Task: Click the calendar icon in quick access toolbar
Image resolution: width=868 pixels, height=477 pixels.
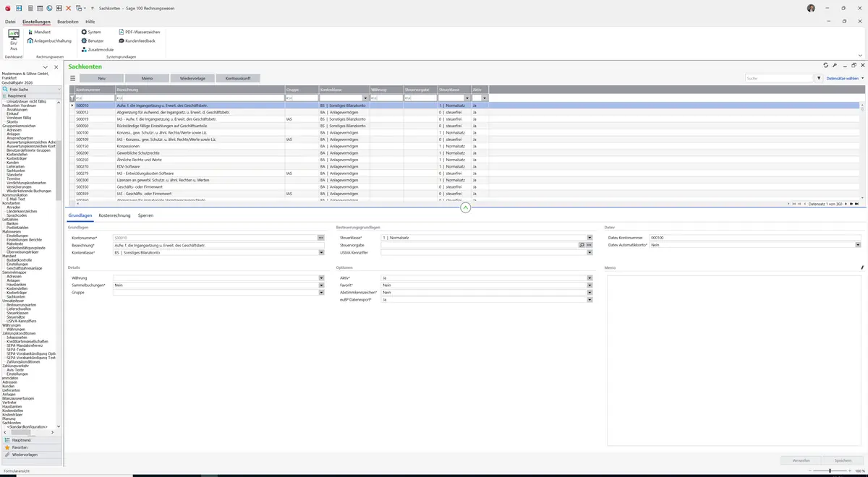Action: [39, 8]
